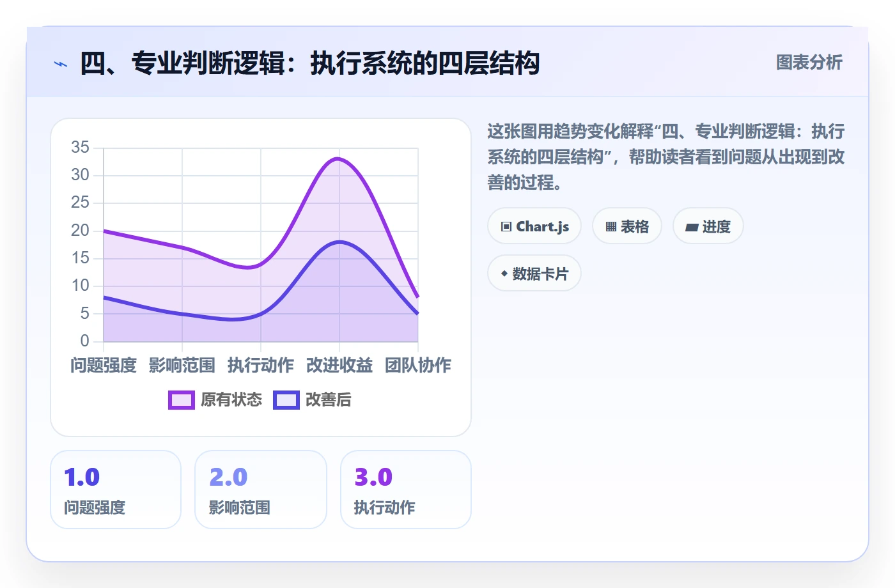Click the 问题强度 x-axis label
This screenshot has height=588, width=895.
pyautogui.click(x=104, y=366)
